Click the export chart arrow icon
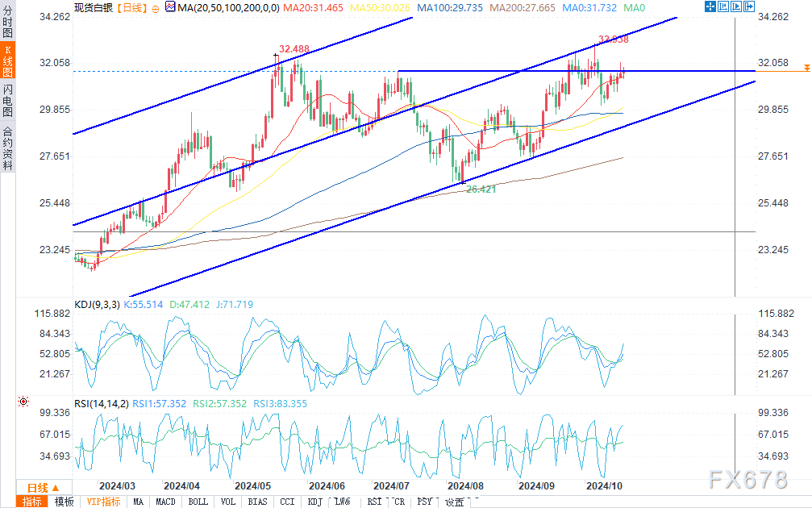812x508 pixels. click(749, 6)
